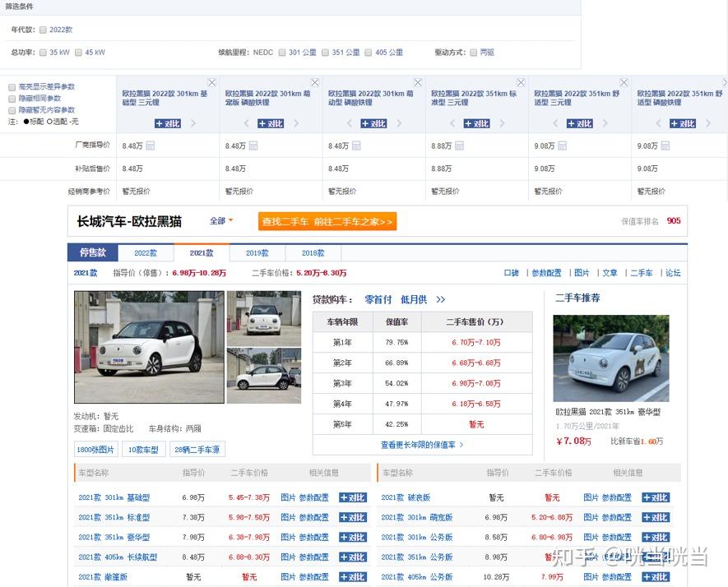This screenshot has width=728, height=587.
Task: Open the 全部 dropdown next to 欧拉黑猫
Action: 221,221
